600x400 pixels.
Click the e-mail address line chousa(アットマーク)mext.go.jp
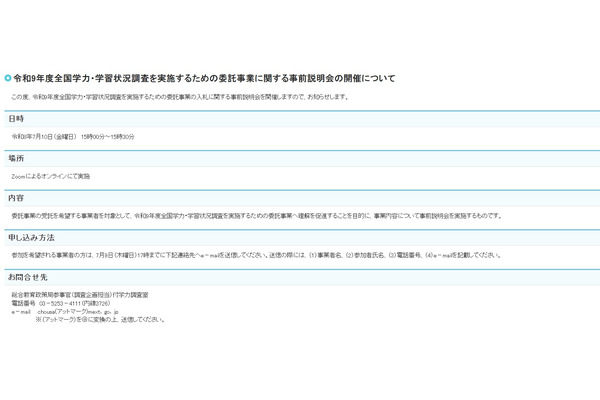point(65,312)
